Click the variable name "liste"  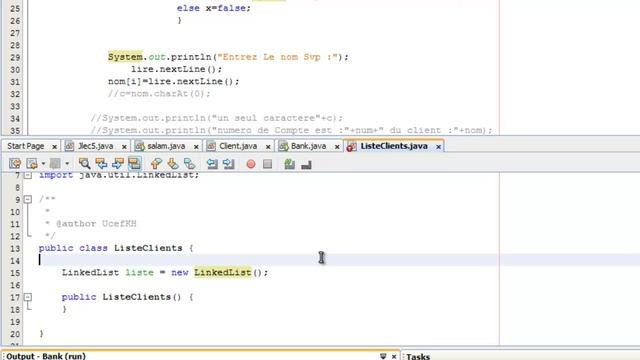(140, 272)
